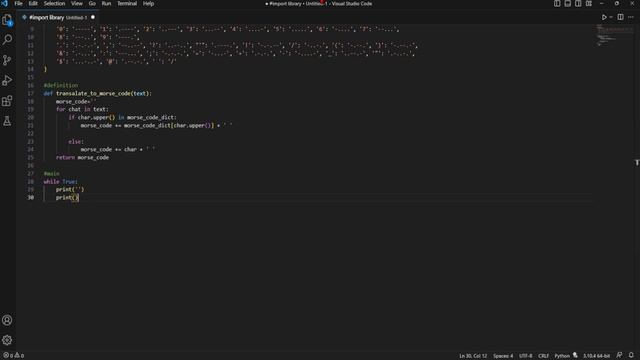Image resolution: width=640 pixels, height=360 pixels.
Task: Open errors and warnings problems indicator
Action: pyautogui.click(x=13, y=356)
